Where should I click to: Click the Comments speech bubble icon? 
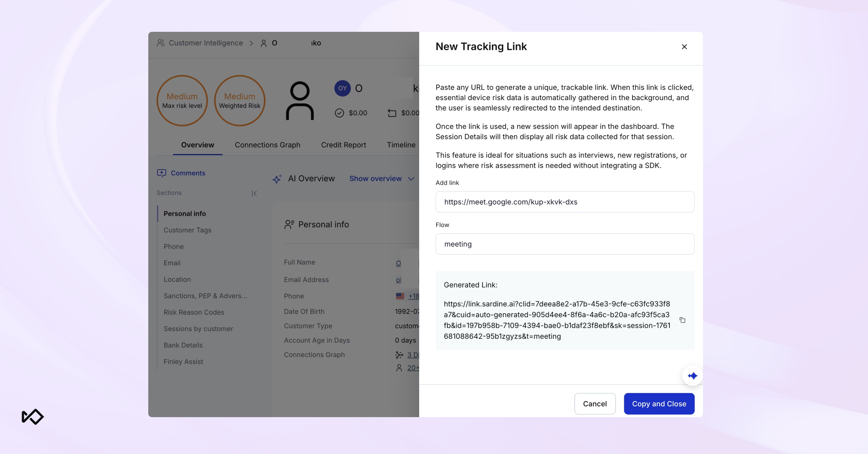point(161,173)
